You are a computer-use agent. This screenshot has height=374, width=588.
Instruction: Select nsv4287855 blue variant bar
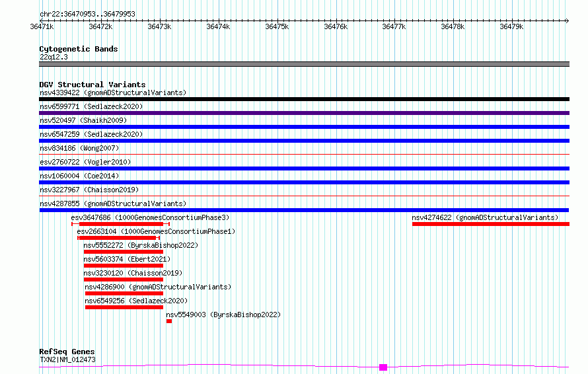(304, 210)
